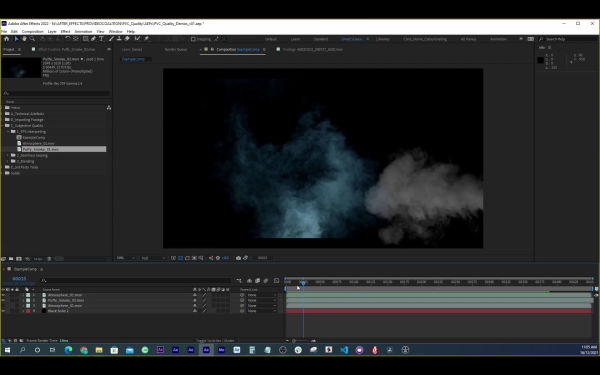Switch to the All Panels workspace
Viewport: 600px width, 375px height.
[468, 39]
